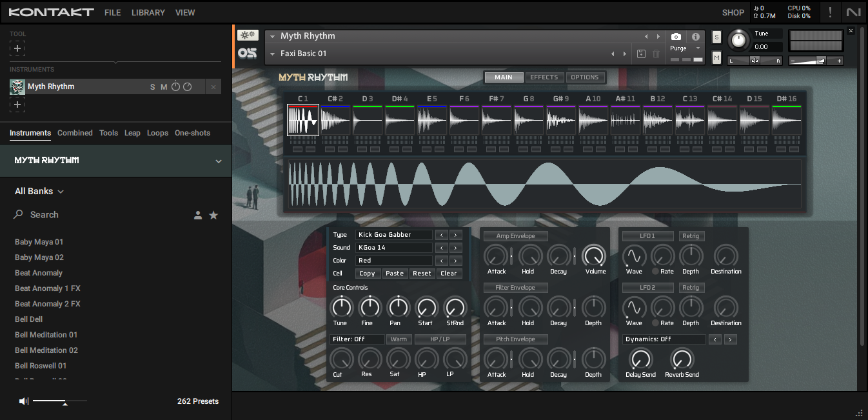Open the Purge dropdown menu
The width and height of the screenshot is (868, 420).
click(685, 48)
